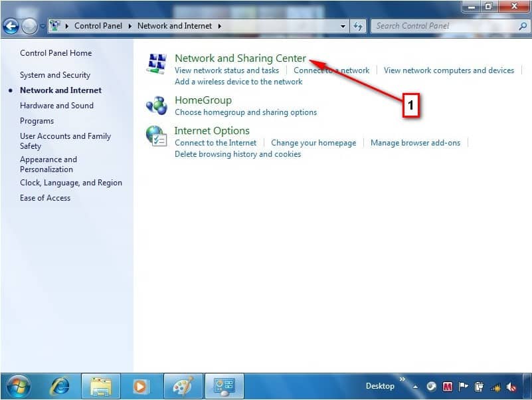The image size is (532, 400).
Task: Open Windows Explorer folder taskbar icon
Action: [x=101, y=387]
